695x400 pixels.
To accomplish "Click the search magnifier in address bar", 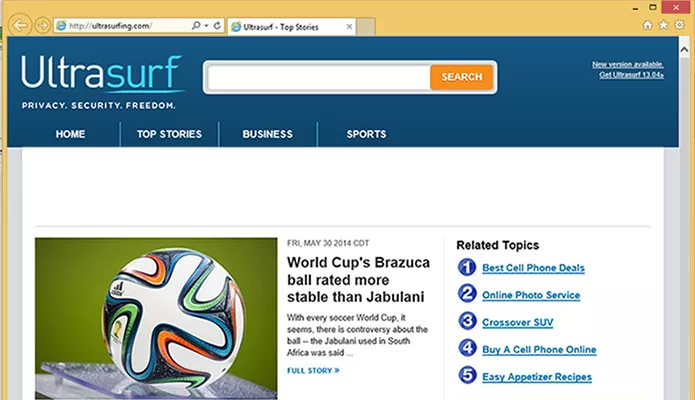I will (196, 25).
